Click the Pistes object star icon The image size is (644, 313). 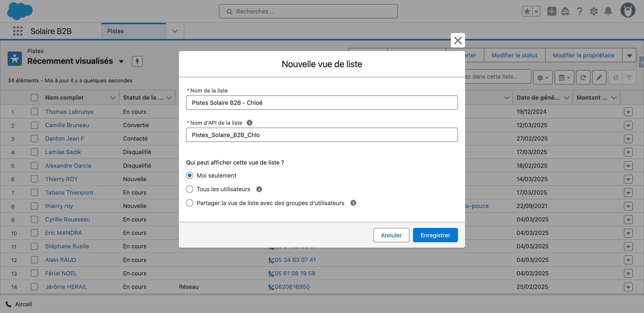(15, 59)
